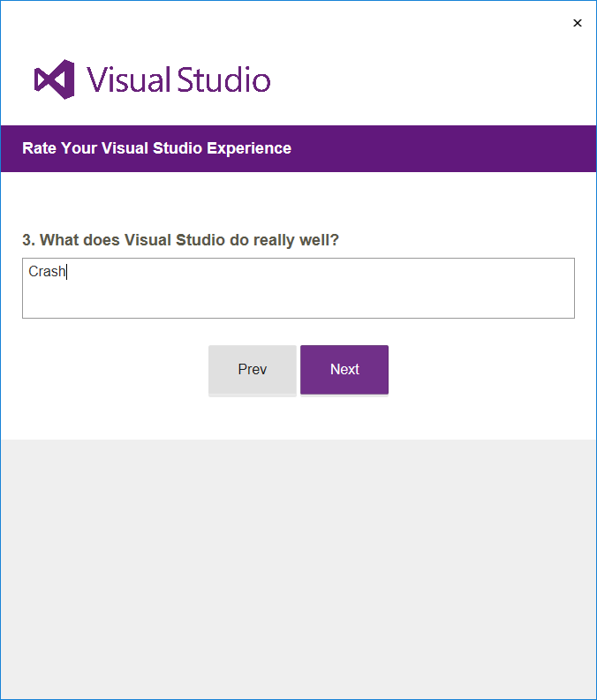The width and height of the screenshot is (597, 700).
Task: Click the empty gray area below the form
Action: tap(298, 565)
